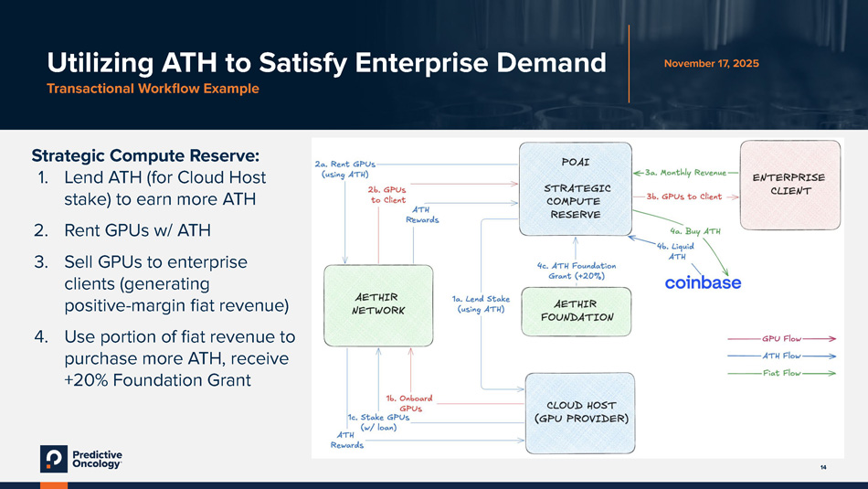Image resolution: width=868 pixels, height=489 pixels.
Task: Select the Enterprise Client box
Action: click(789, 184)
